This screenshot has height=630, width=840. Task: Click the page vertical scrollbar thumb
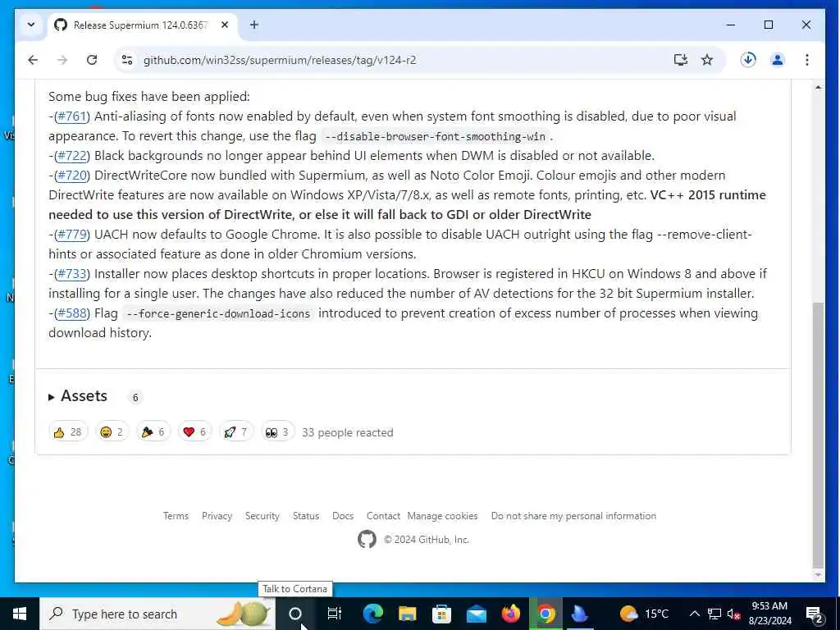pos(818,434)
